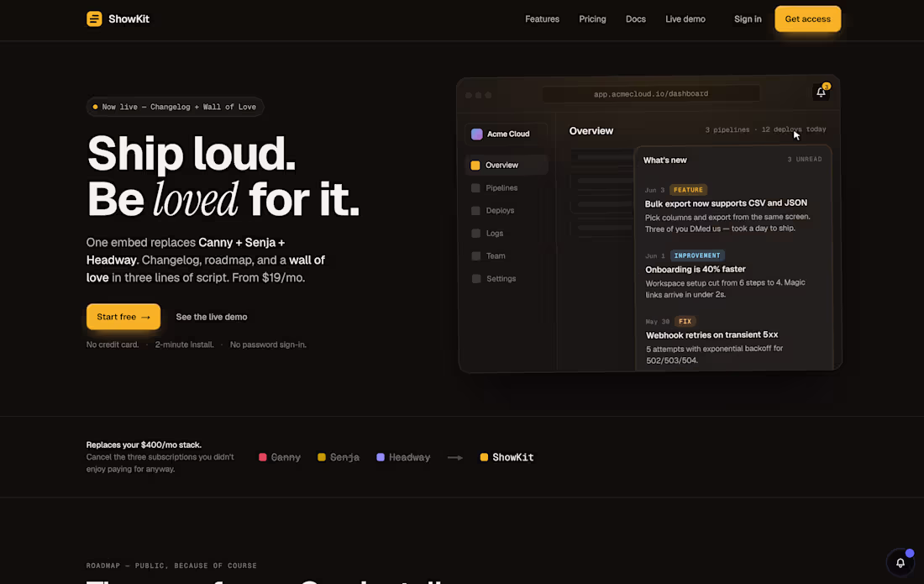Open the Features nav link
This screenshot has width=924, height=584.
point(542,18)
